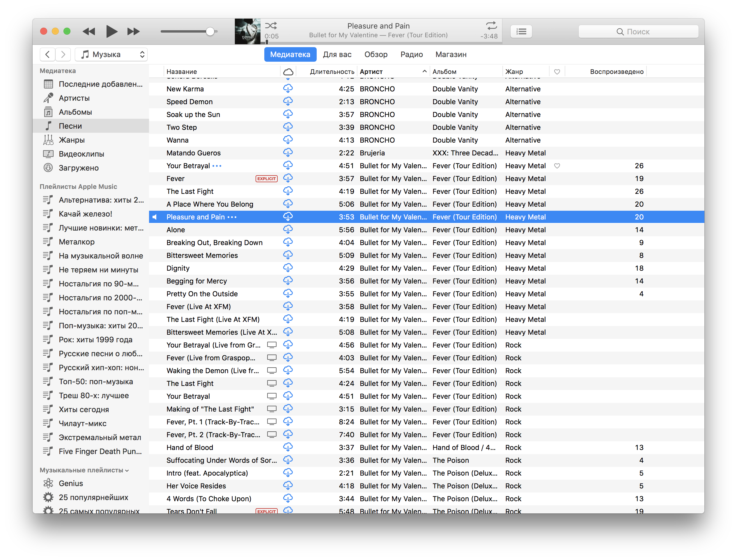Screen dimensions: 737x560
Task: Sort by the cloud status column header
Action: [x=288, y=71]
